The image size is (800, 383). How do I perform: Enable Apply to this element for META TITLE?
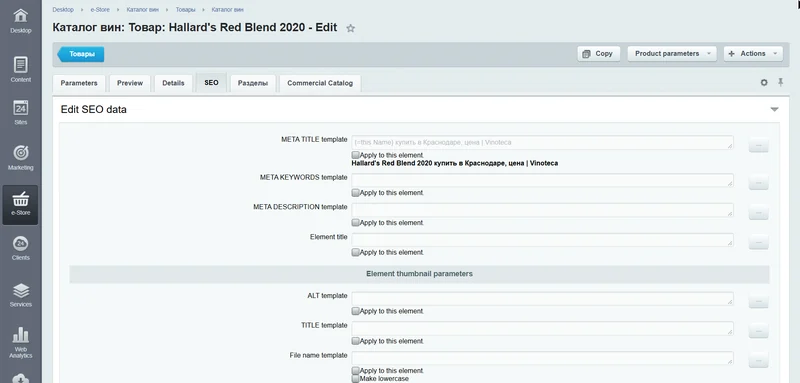tap(356, 155)
